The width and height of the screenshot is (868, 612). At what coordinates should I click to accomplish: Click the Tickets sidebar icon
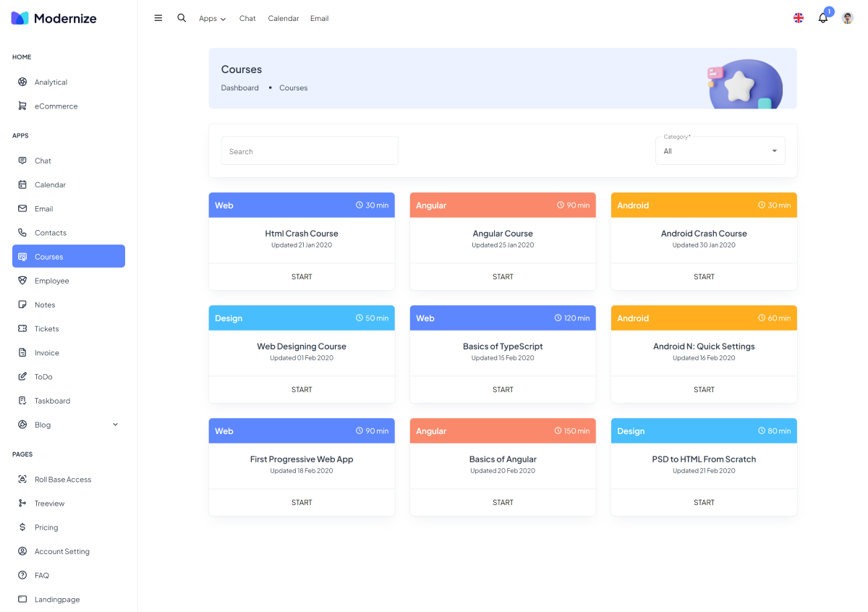click(x=22, y=329)
